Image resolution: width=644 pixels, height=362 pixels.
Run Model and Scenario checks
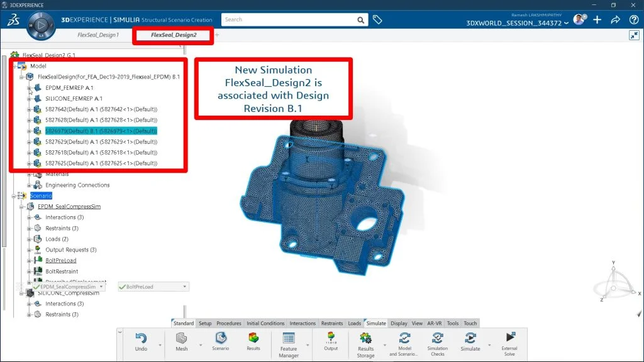[x=404, y=337]
